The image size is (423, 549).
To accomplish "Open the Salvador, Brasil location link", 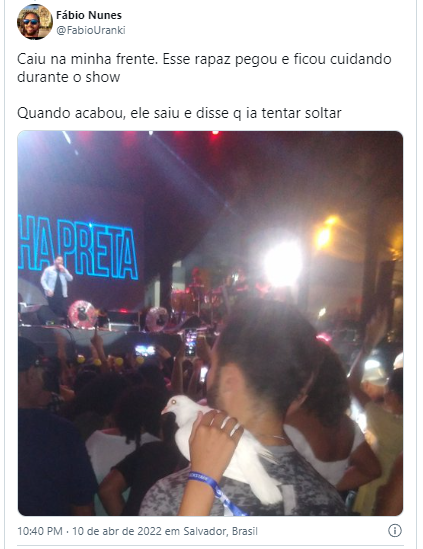I will [x=221, y=531].
